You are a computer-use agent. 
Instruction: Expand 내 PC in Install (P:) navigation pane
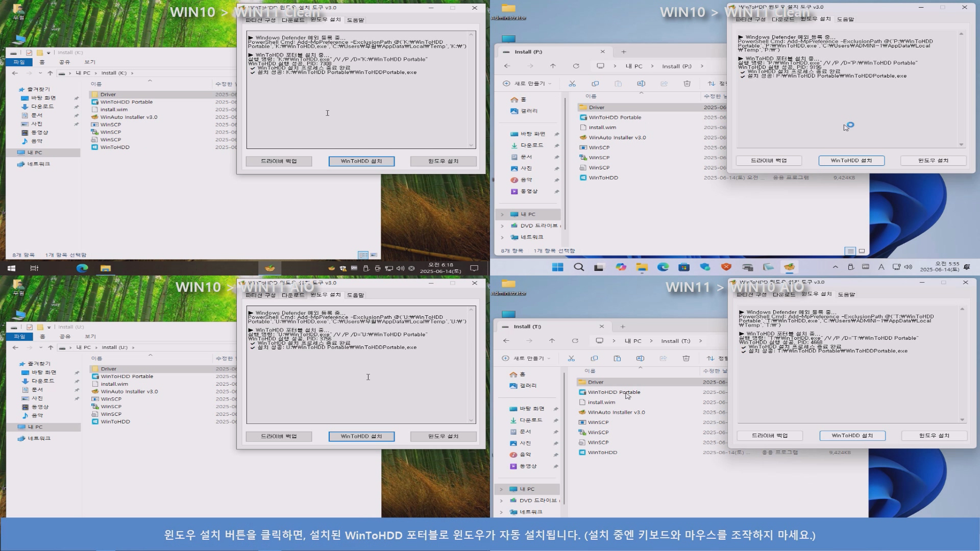pyautogui.click(x=502, y=214)
